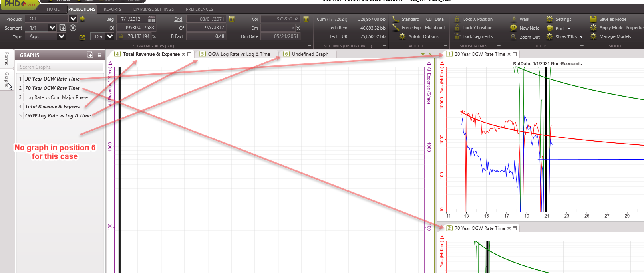The image size is (644, 273).
Task: Click Cull Data button
Action: 435,19
